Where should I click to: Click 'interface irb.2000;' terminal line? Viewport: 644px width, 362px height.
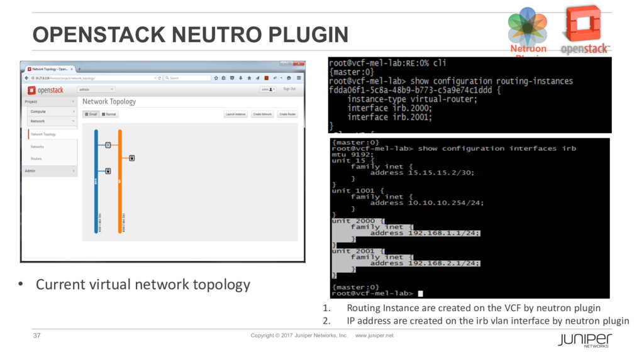tap(390, 108)
